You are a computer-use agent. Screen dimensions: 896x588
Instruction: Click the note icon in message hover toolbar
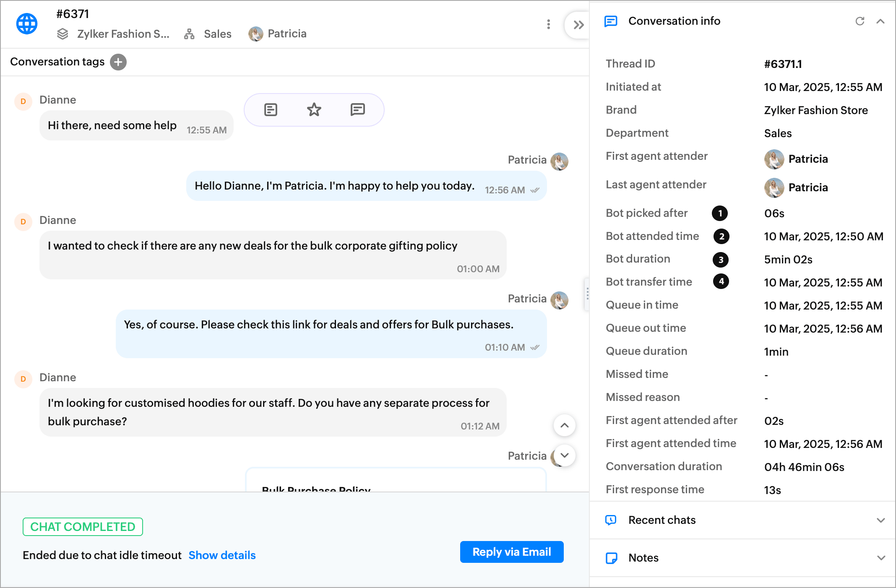click(x=271, y=110)
